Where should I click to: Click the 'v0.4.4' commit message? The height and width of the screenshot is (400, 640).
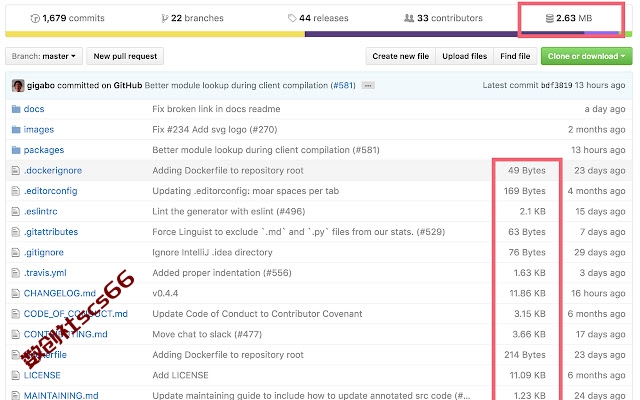coord(165,293)
